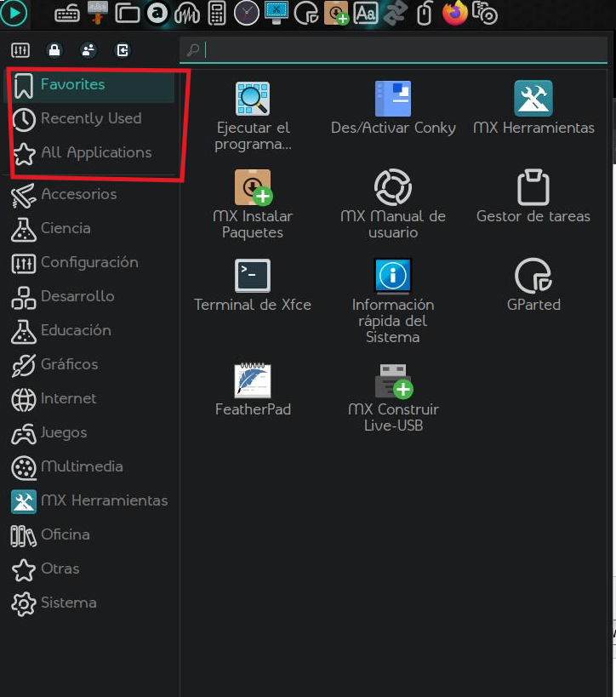Image resolution: width=616 pixels, height=697 pixels.
Task: Launch GParted from the favorites grid
Action: click(533, 286)
